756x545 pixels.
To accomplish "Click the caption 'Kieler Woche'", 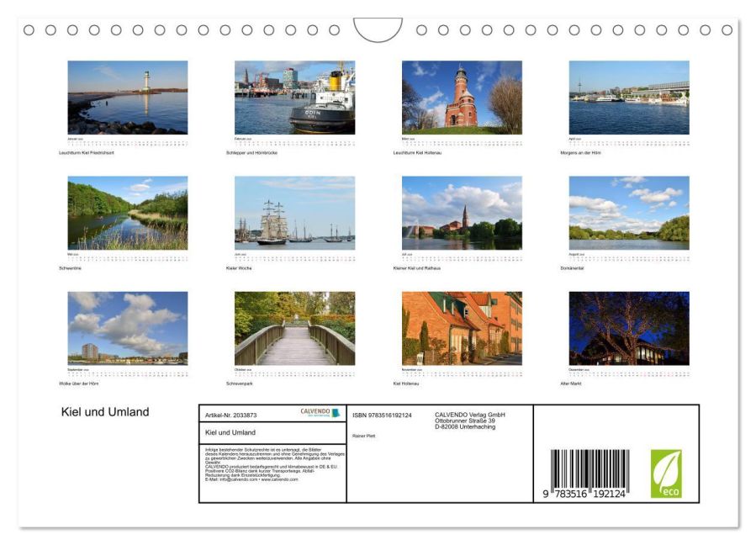I will (x=239, y=268).
